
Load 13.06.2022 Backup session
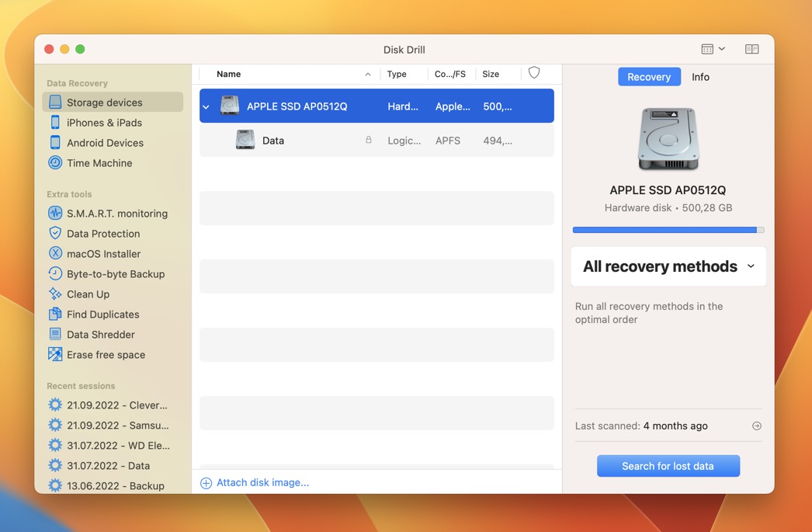[x=115, y=486]
